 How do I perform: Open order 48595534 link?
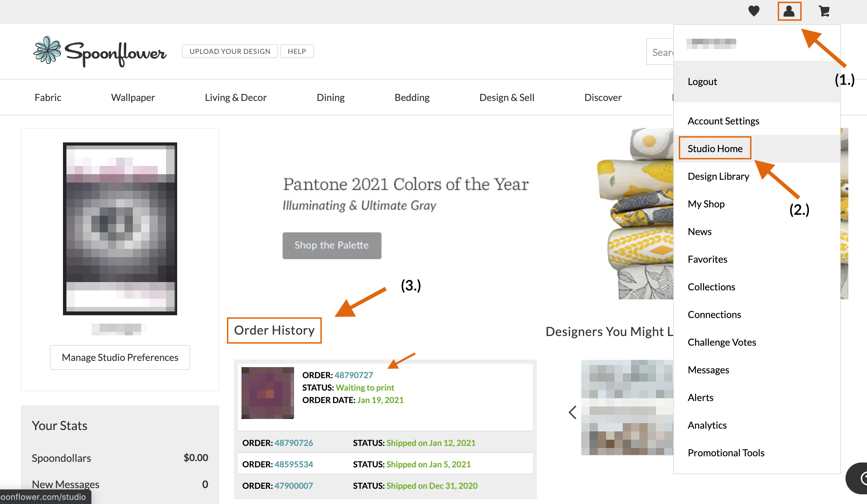294,464
